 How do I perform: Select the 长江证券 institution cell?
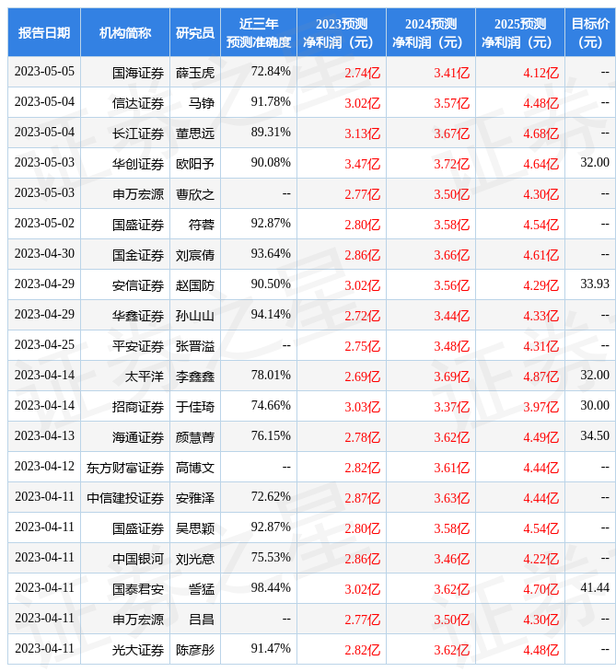[x=124, y=133]
